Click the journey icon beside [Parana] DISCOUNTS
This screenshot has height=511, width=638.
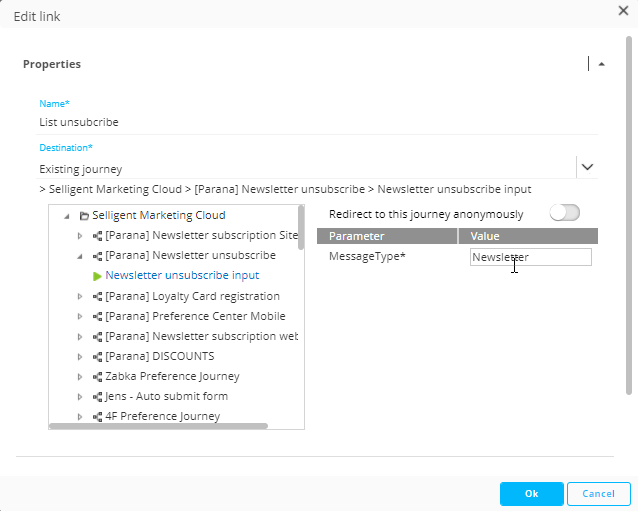tap(97, 356)
